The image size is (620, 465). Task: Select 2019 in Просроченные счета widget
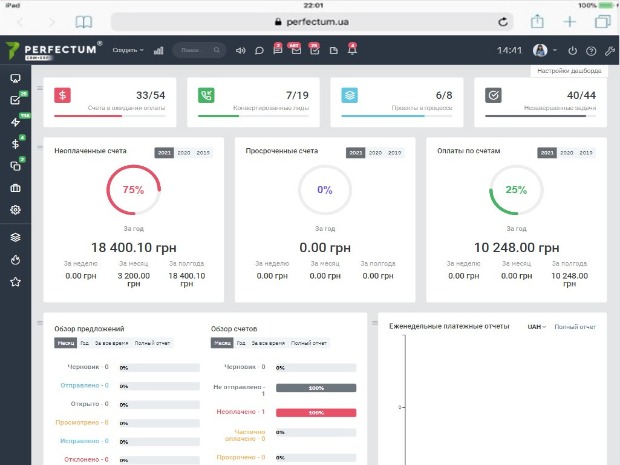click(395, 153)
